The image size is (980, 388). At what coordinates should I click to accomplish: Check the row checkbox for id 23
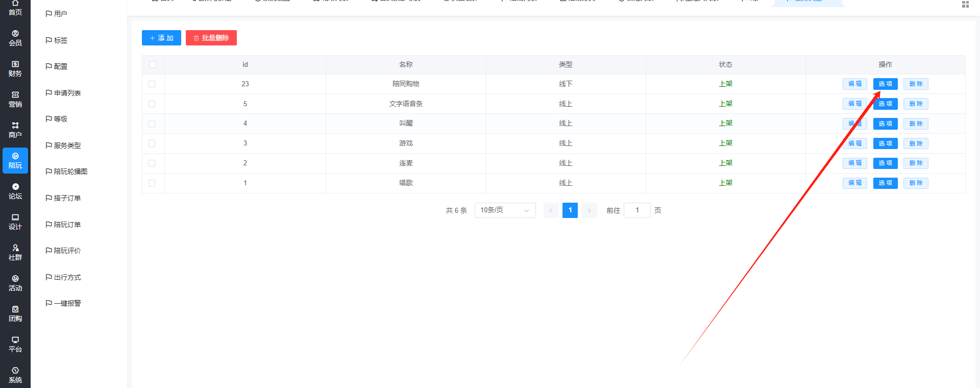[152, 84]
